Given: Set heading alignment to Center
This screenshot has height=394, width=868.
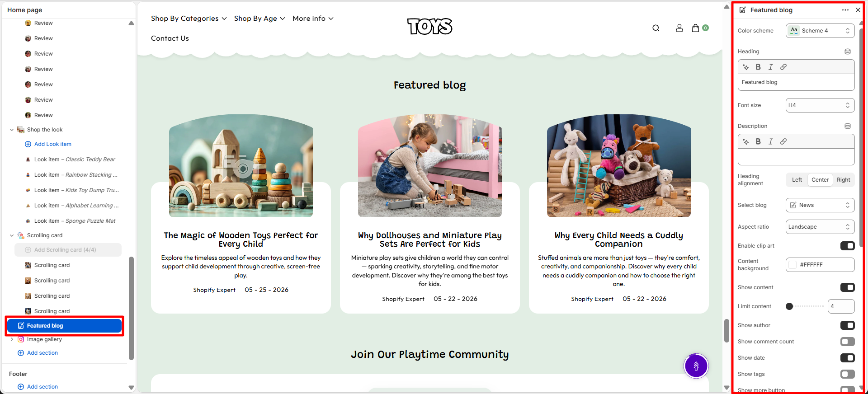Looking at the screenshot, I should point(820,180).
